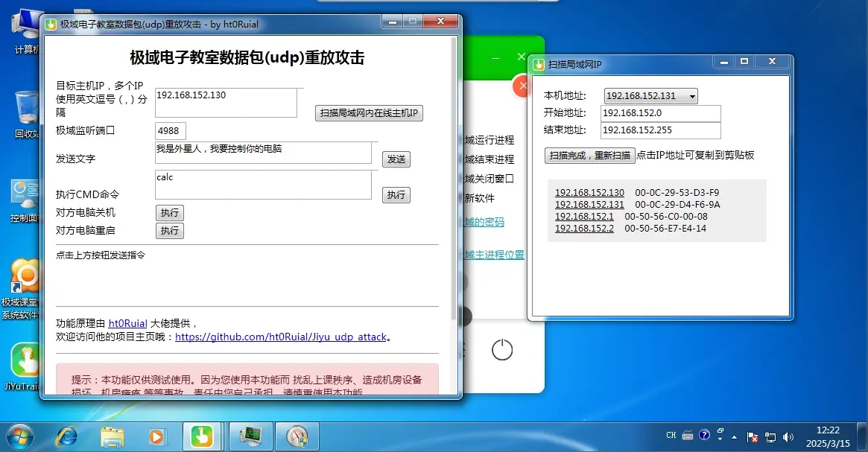The width and height of the screenshot is (868, 452).
Task: Click the Show desktop strip on taskbar
Action: [862, 436]
